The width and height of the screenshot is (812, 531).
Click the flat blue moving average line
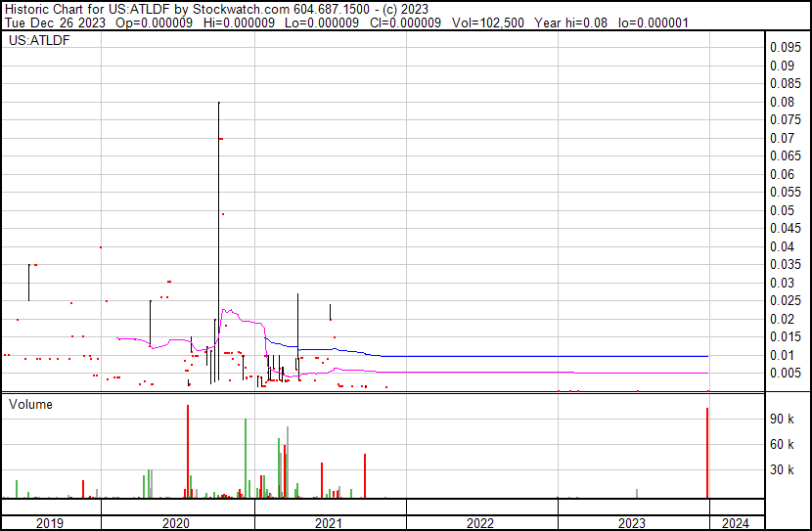pos(538,356)
